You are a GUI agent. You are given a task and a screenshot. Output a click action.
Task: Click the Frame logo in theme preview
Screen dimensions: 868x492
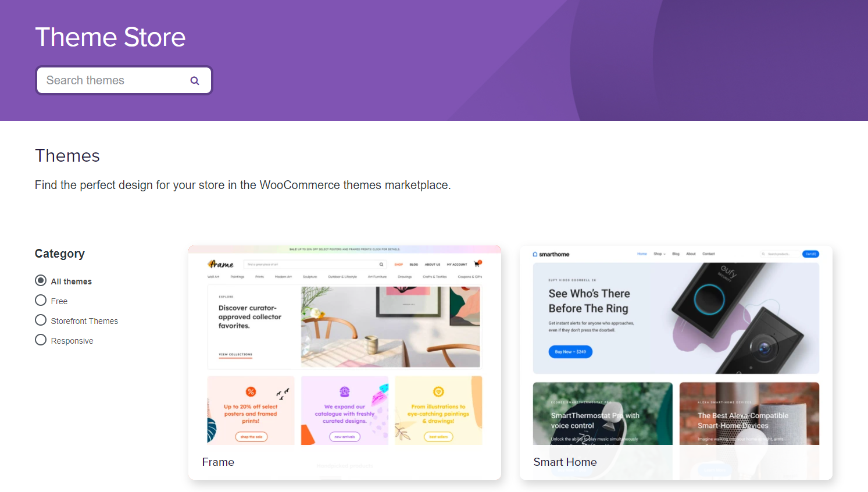221,264
